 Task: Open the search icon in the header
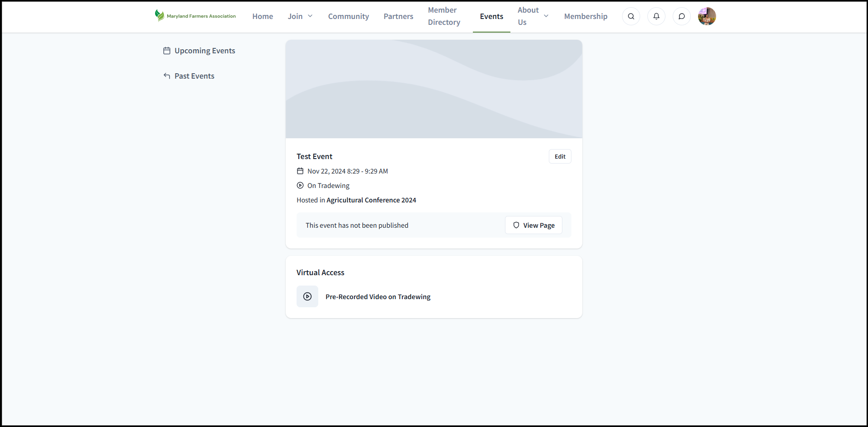pos(631,16)
